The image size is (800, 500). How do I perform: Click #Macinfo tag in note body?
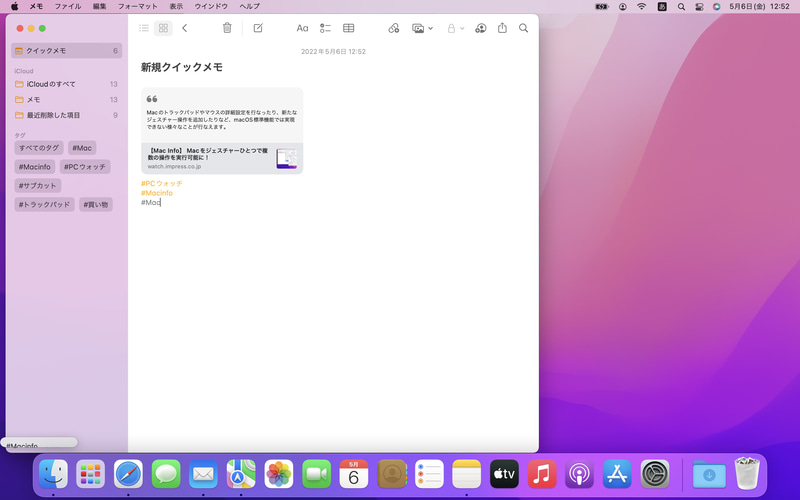(x=157, y=193)
